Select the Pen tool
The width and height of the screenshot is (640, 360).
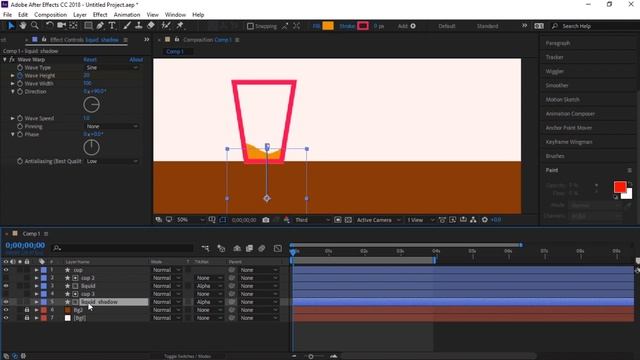point(100,26)
